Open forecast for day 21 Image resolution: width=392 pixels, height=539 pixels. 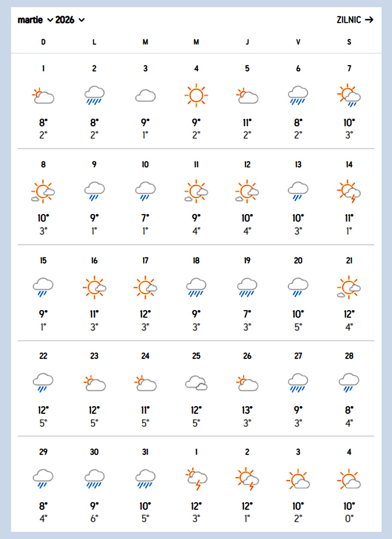pyautogui.click(x=349, y=260)
